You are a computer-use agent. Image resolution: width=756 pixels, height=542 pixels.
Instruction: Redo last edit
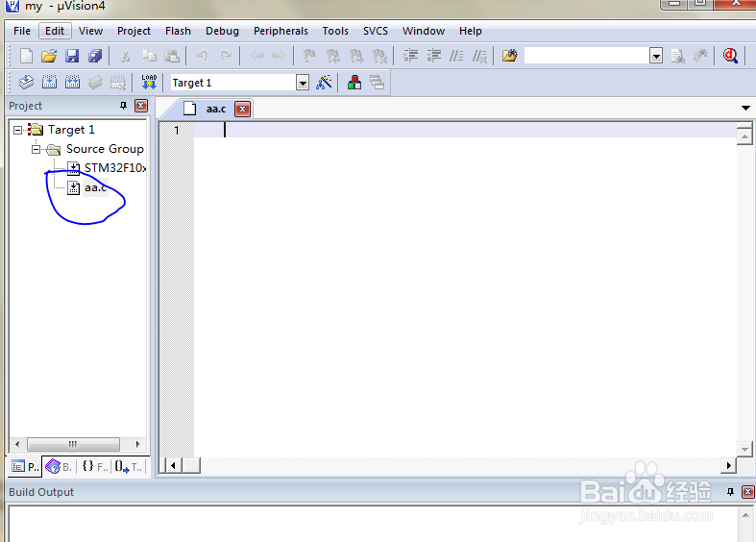click(226, 56)
